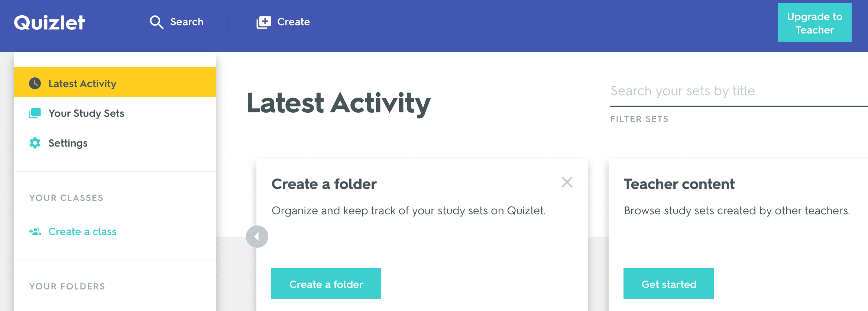Click the Quizlet logo
868x311 pixels.
pos(49,23)
